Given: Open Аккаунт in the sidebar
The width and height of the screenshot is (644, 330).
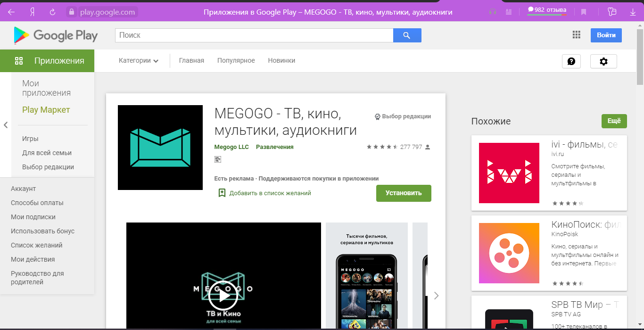Looking at the screenshot, I should 23,189.
